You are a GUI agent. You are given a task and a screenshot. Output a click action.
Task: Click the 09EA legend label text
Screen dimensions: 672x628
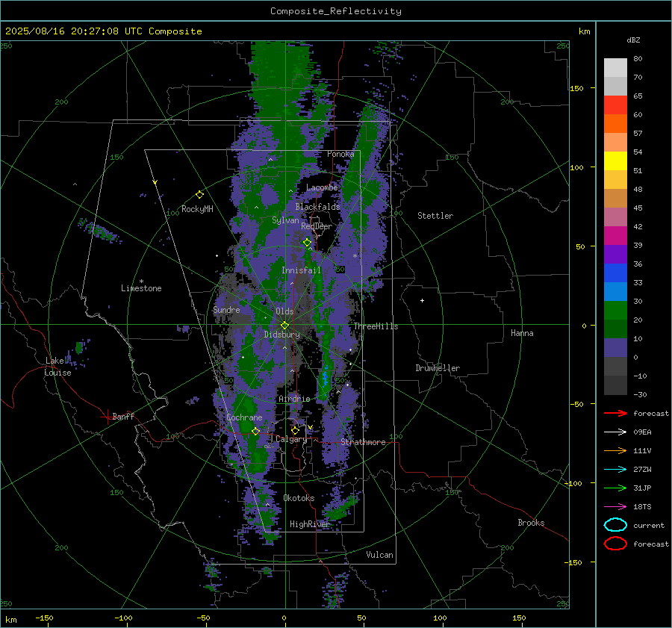(x=642, y=432)
